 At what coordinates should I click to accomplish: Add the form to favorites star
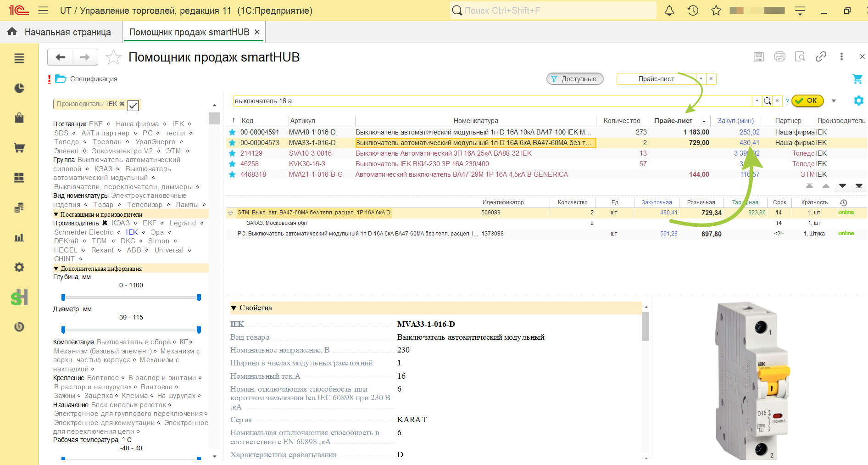tap(113, 57)
